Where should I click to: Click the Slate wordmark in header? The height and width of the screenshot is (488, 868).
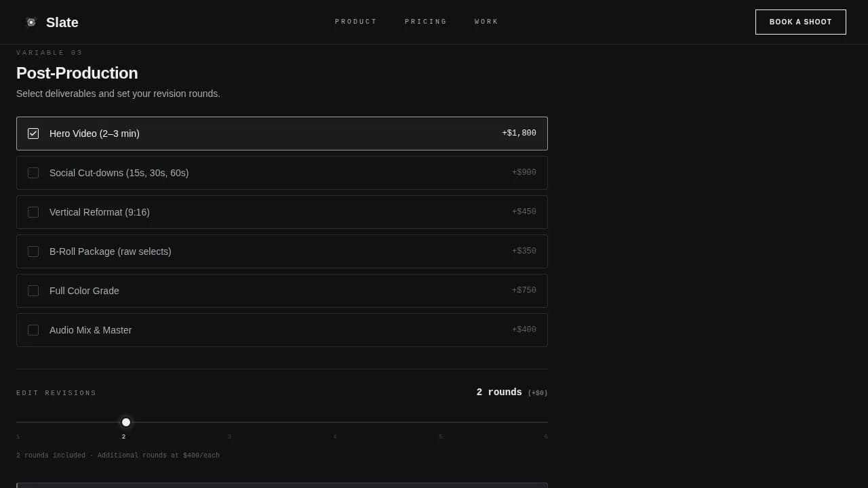click(62, 22)
